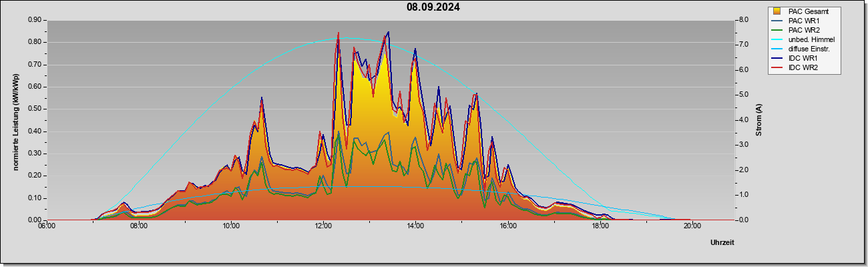Screen dimensions: 868x267
Task: Click the diffuse Einstr. legend entry
Action: (808, 49)
